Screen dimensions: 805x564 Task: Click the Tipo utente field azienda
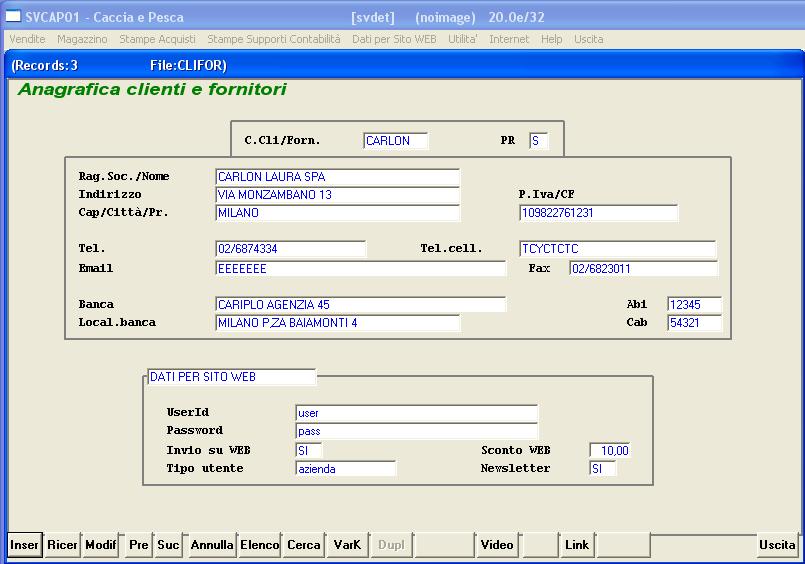pyautogui.click(x=346, y=469)
